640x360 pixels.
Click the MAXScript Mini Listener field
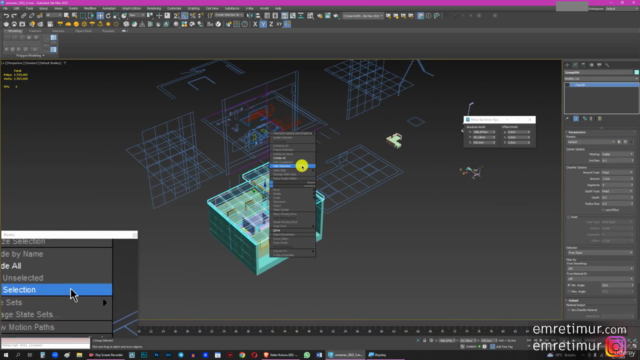pyautogui.click(x=45, y=345)
